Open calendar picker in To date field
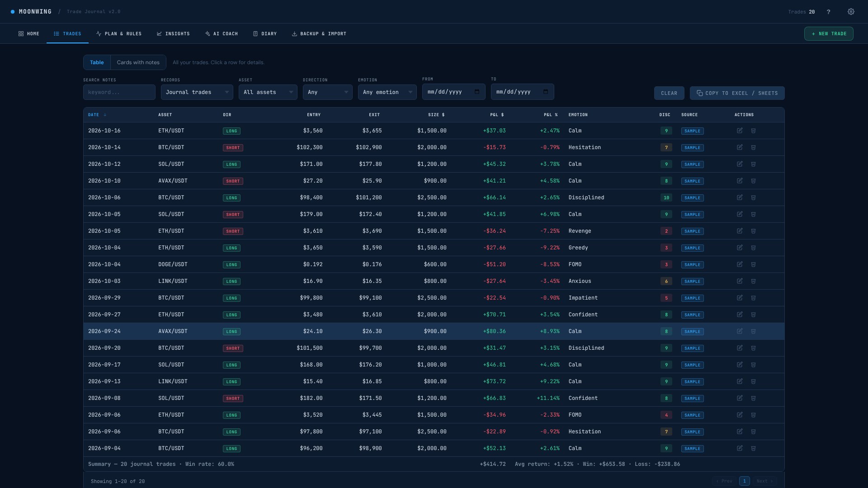868x488 pixels. (x=546, y=92)
